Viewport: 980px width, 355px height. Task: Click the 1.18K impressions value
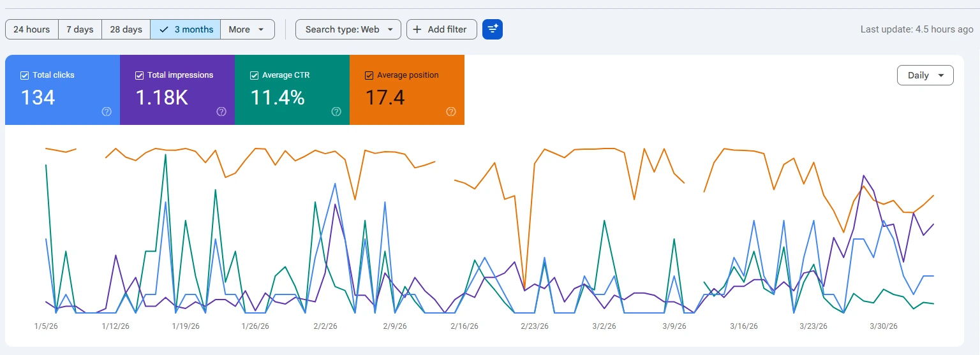click(x=161, y=98)
